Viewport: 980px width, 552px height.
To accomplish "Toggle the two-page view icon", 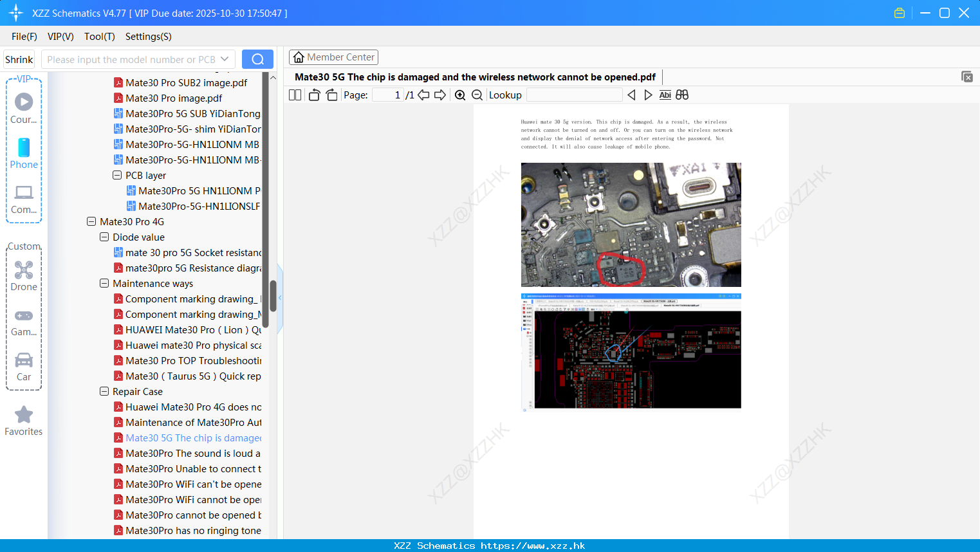I will (x=295, y=95).
